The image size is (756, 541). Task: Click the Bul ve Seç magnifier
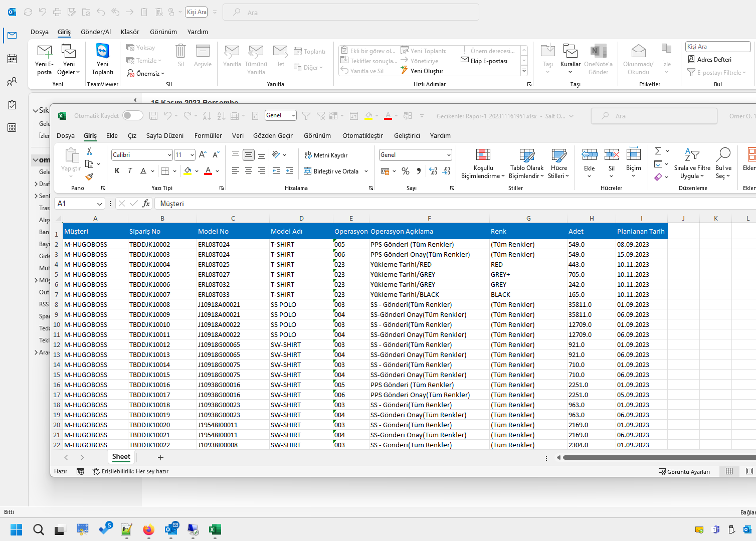click(723, 163)
